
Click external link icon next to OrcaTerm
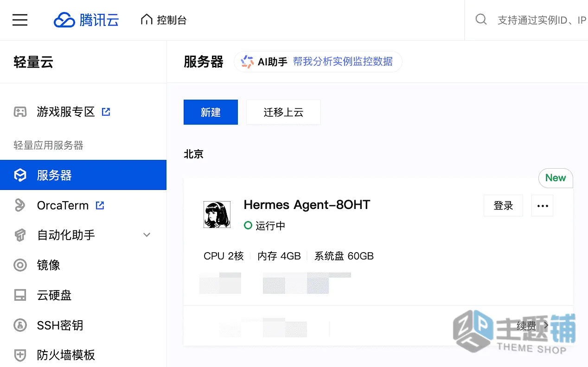[x=100, y=205]
